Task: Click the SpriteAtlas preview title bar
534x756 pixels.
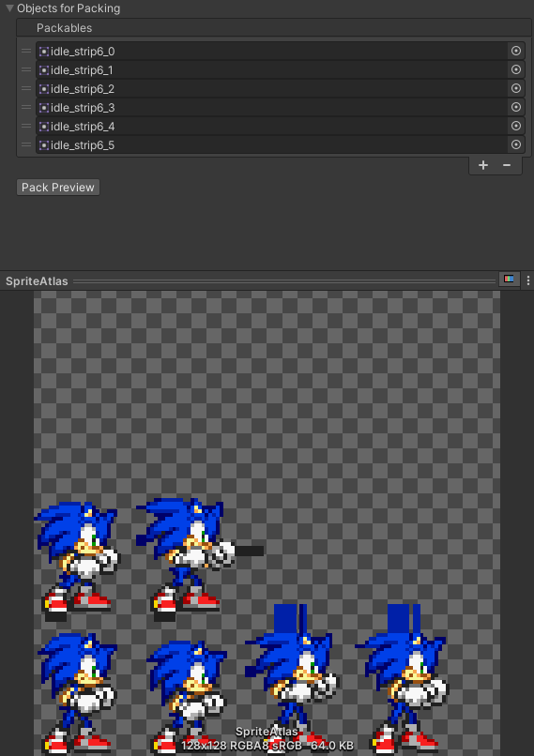Action: click(250, 280)
